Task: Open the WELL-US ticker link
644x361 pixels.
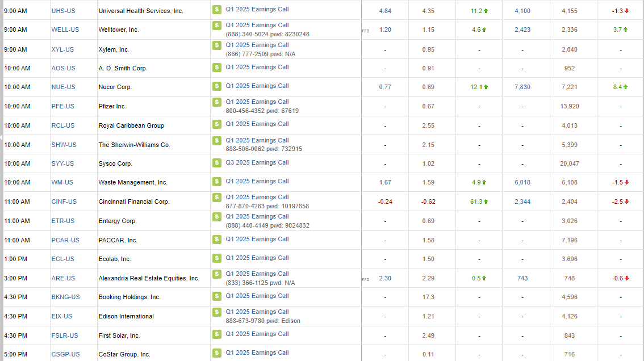Action: (65, 30)
